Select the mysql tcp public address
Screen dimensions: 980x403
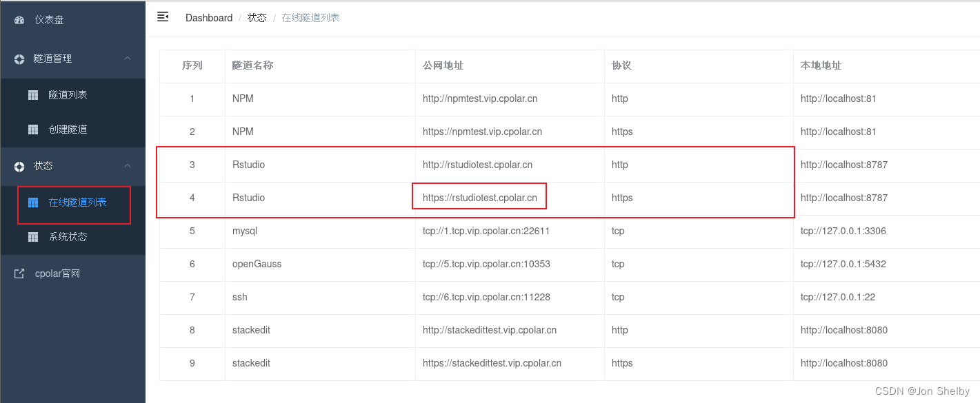(x=486, y=231)
